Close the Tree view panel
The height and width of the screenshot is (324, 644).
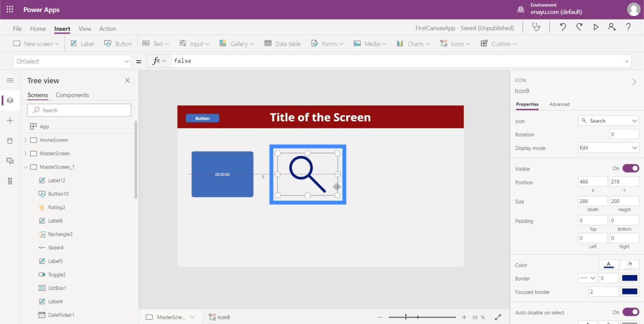pyautogui.click(x=127, y=80)
